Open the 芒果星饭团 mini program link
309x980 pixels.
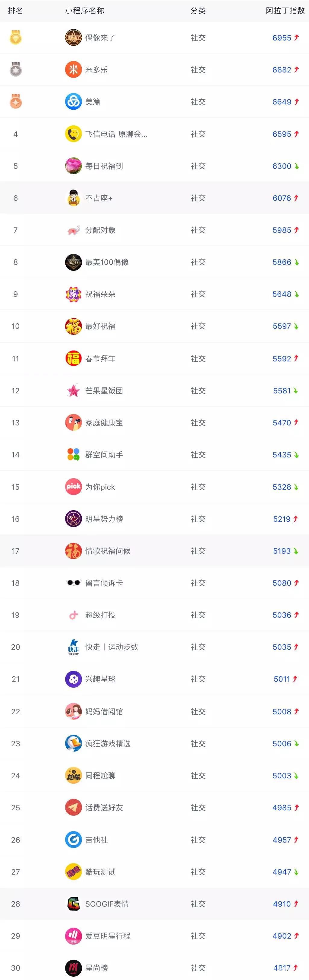tap(104, 391)
